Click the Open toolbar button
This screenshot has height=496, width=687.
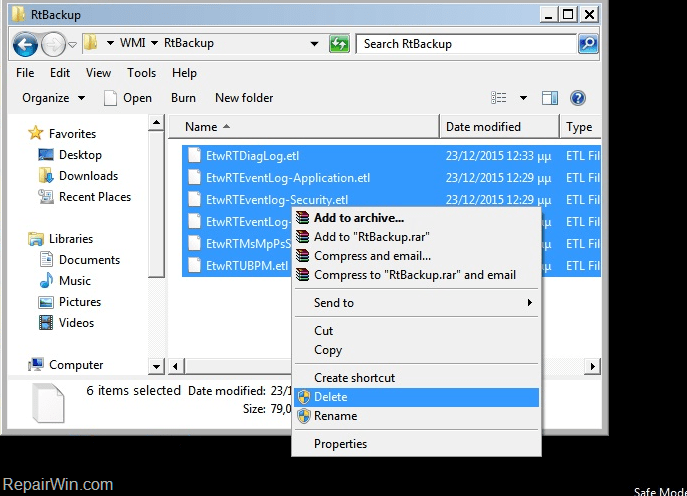(128, 98)
